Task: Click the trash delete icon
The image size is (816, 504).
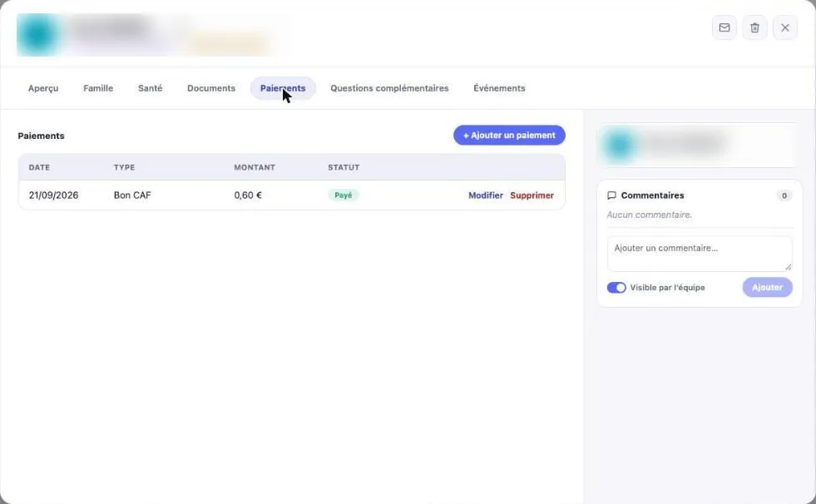Action: pos(754,27)
